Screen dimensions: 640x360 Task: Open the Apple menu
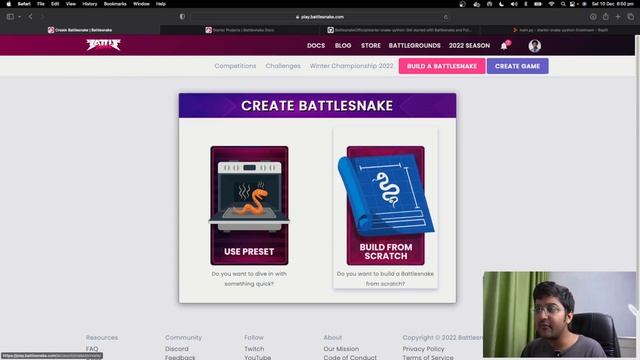(9, 4)
